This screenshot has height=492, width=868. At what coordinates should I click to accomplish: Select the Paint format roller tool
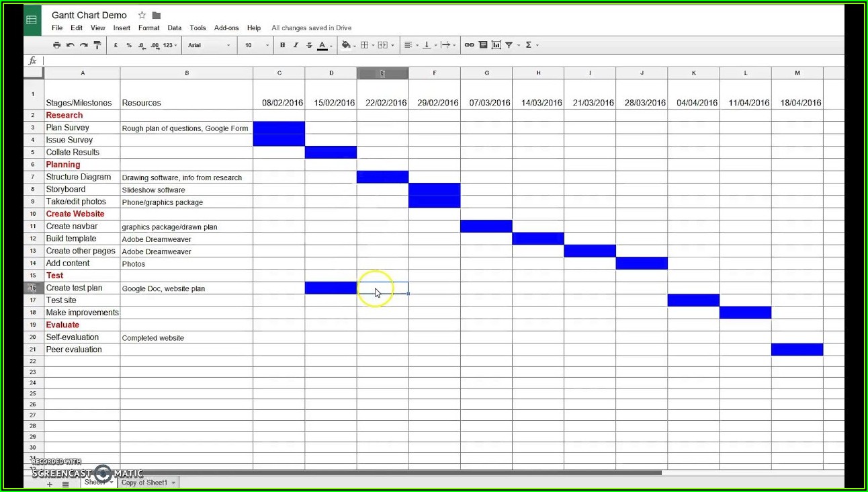pos(97,45)
